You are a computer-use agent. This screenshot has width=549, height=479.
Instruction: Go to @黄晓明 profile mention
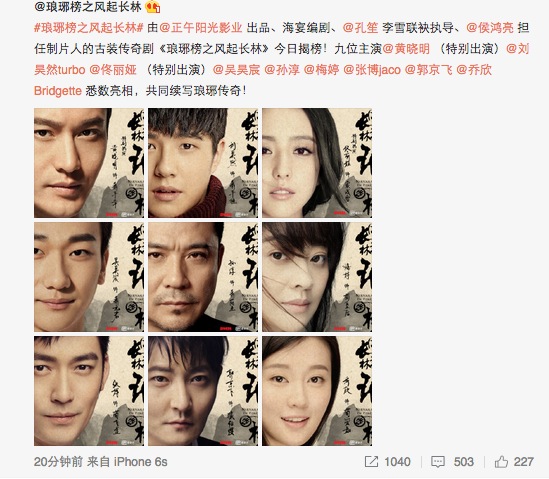406,49
